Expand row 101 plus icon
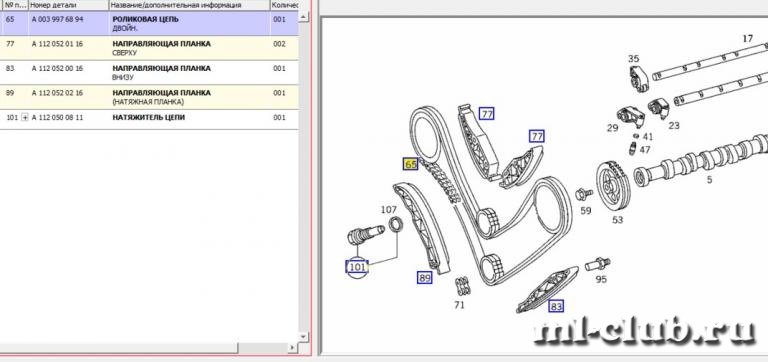This screenshot has height=362, width=768. (25, 118)
